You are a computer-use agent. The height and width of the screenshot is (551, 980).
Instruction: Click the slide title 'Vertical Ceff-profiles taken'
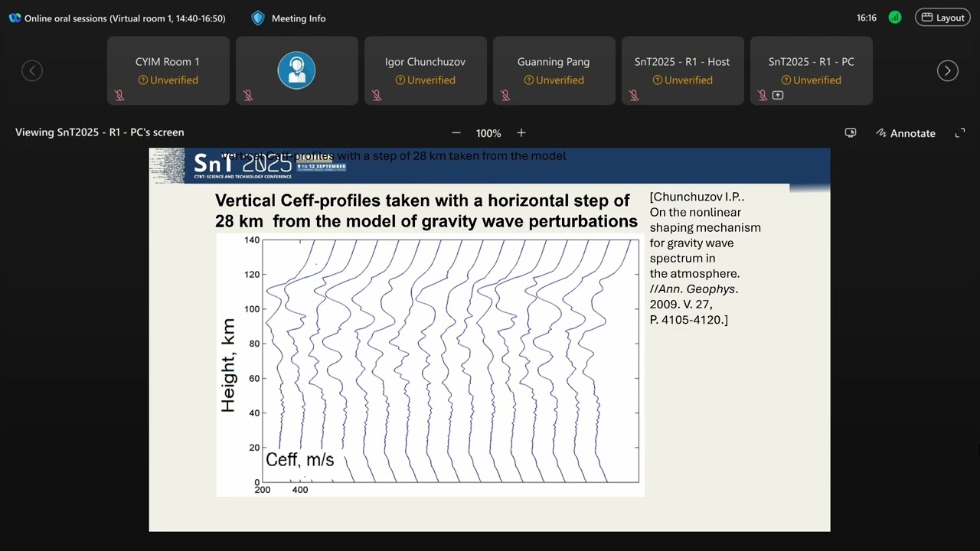click(426, 210)
